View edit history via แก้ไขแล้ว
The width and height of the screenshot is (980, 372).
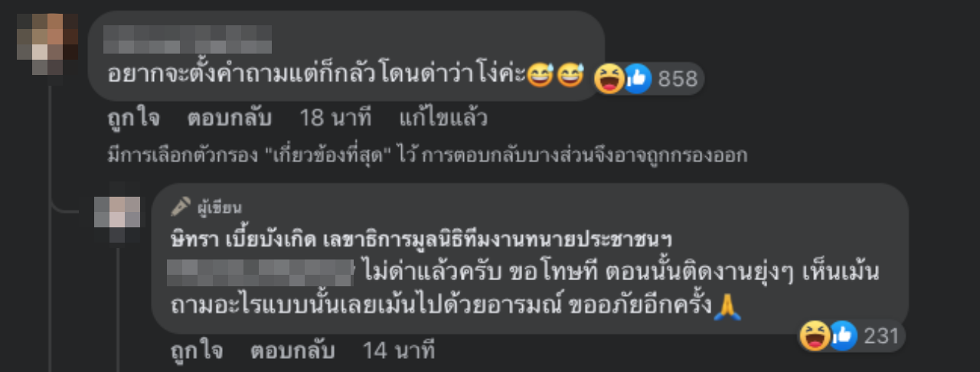pyautogui.click(x=443, y=119)
